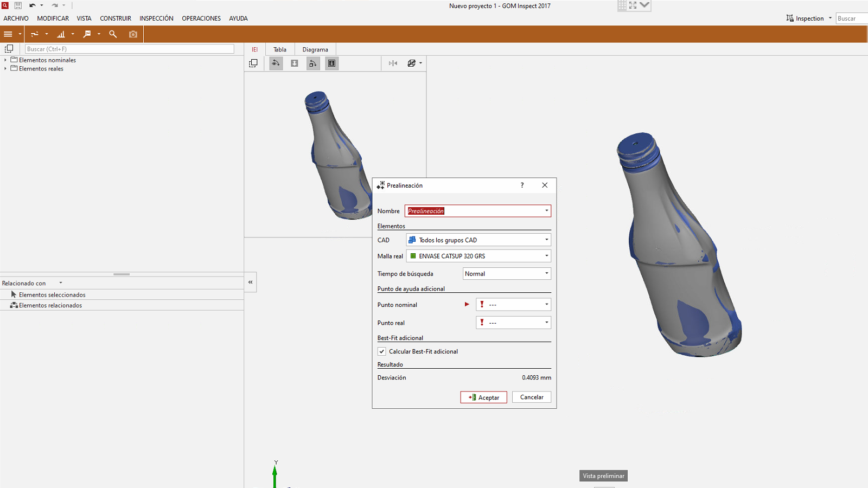
Task: Click the Aceptar button
Action: coord(483,397)
